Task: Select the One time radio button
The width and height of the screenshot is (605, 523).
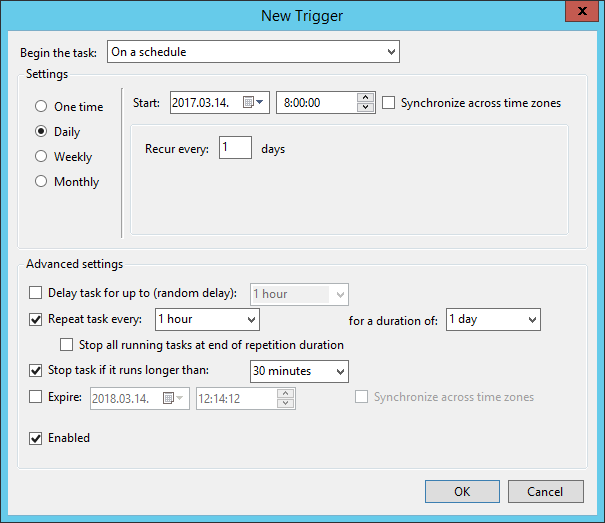Action: pos(41,107)
